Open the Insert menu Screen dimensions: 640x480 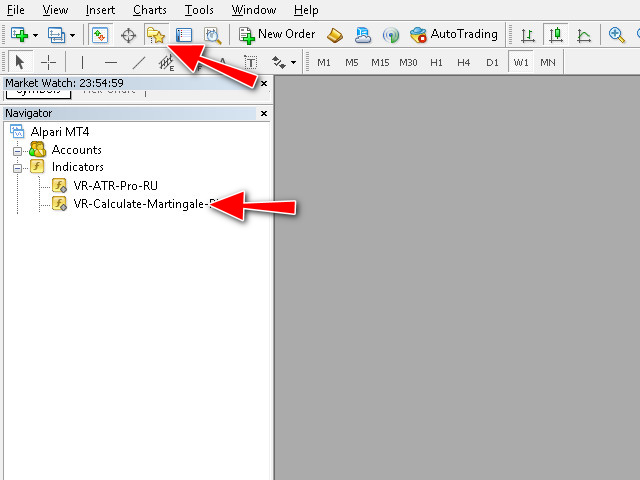click(x=100, y=10)
